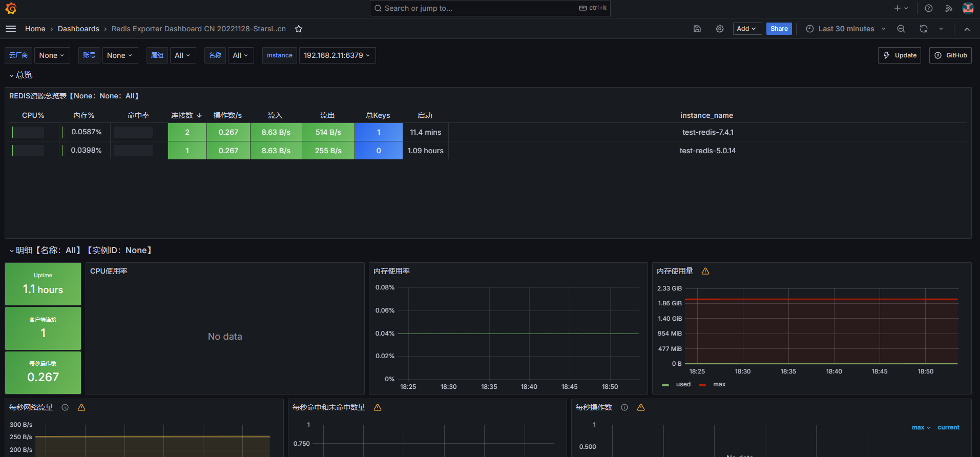Click the 255 B/s outflow cell
The image size is (980, 457).
(328, 151)
